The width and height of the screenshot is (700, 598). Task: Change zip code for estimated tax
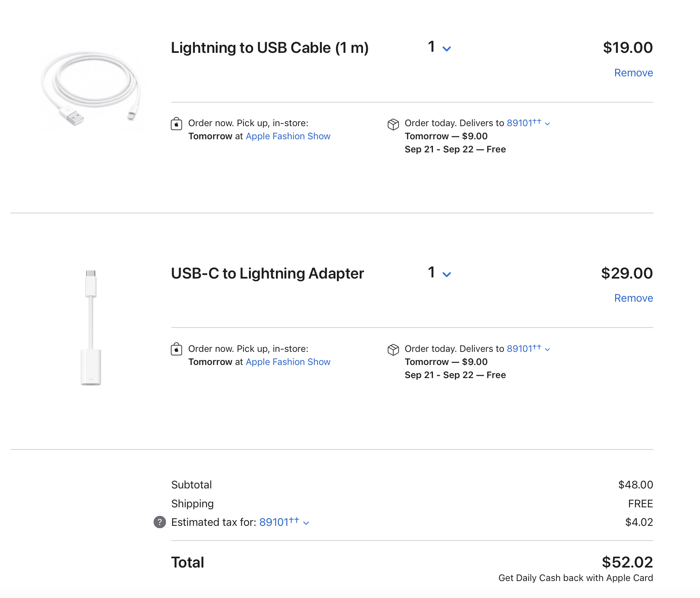284,522
